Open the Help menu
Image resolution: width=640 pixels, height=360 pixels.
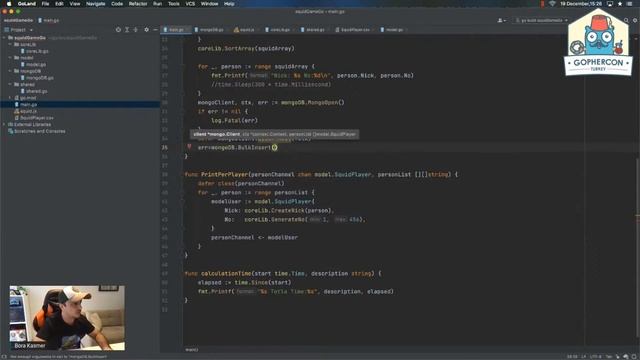click(x=229, y=4)
